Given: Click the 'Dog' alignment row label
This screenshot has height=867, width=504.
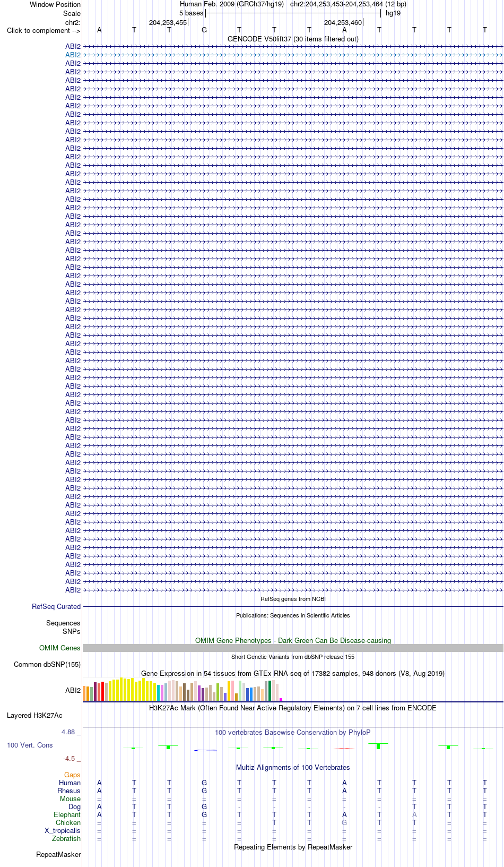Looking at the screenshot, I should [74, 806].
